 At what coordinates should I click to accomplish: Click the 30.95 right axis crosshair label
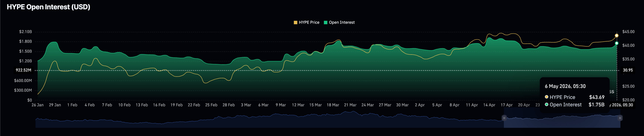628,70
